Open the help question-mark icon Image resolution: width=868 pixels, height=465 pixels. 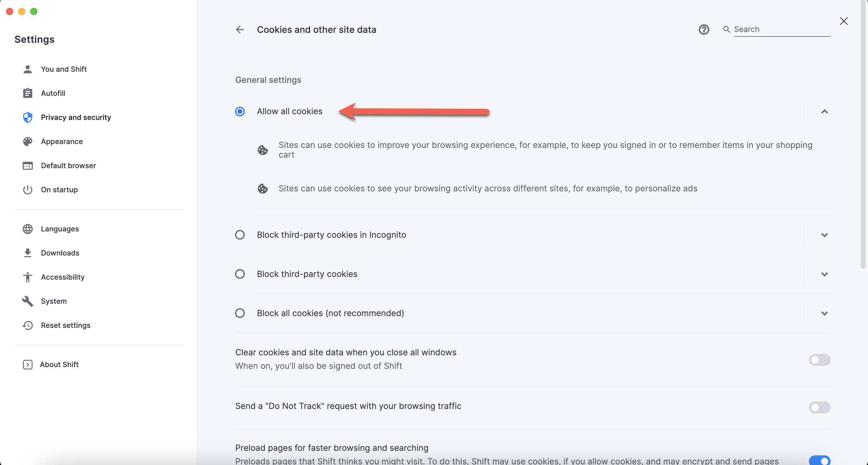pos(703,30)
